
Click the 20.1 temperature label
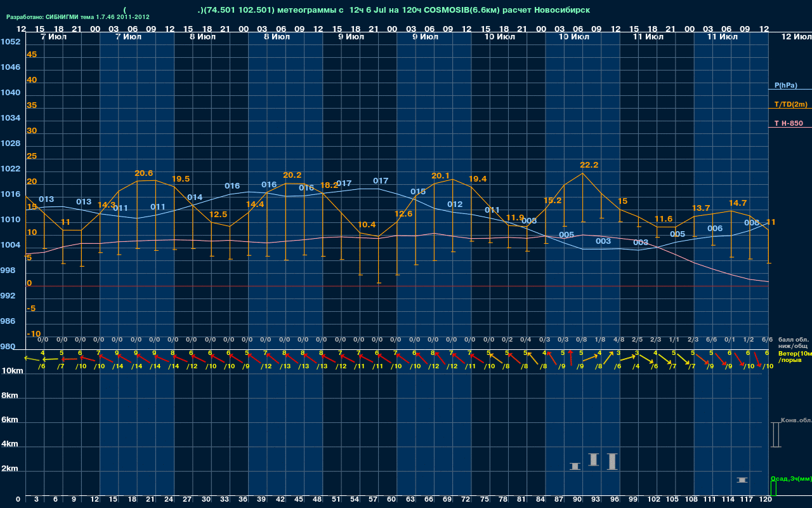click(x=440, y=175)
